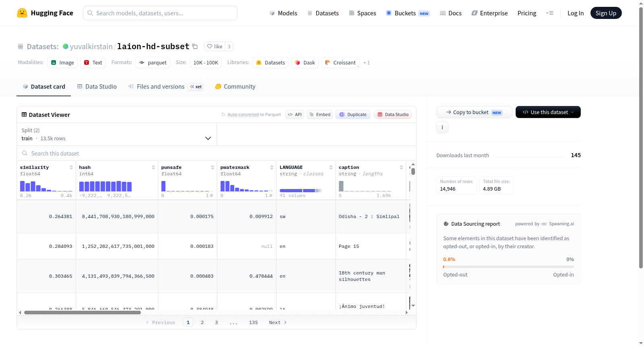The image size is (644, 347).
Task: Expand the Use this dataset dropdown
Action: pyautogui.click(x=548, y=112)
